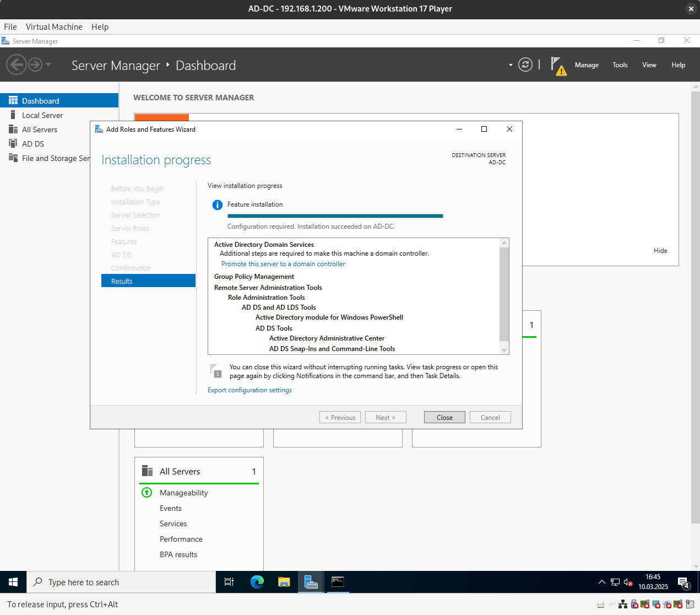Click Export configuration settings link

[x=249, y=390]
